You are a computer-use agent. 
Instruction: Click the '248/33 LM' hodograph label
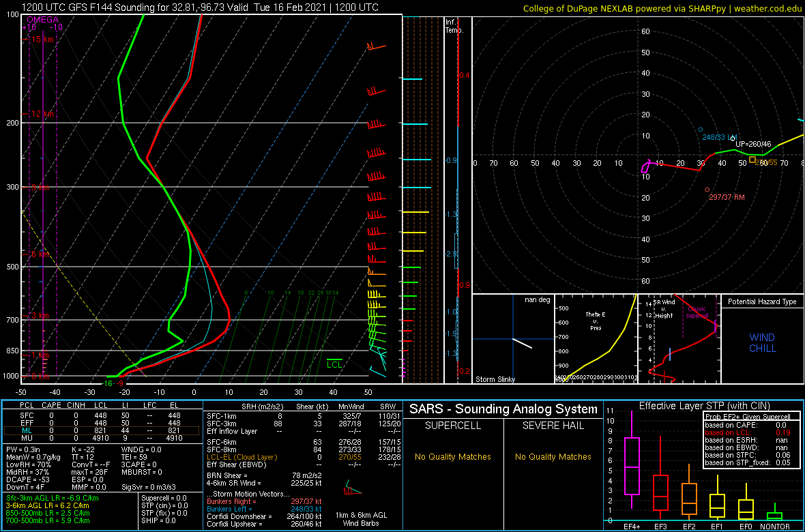pyautogui.click(x=720, y=137)
